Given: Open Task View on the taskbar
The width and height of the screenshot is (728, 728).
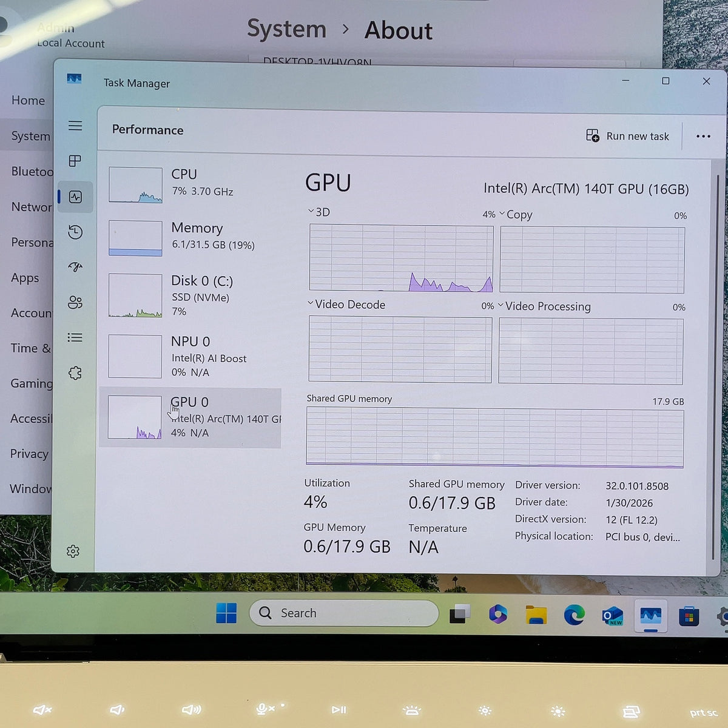Looking at the screenshot, I should click(x=459, y=614).
